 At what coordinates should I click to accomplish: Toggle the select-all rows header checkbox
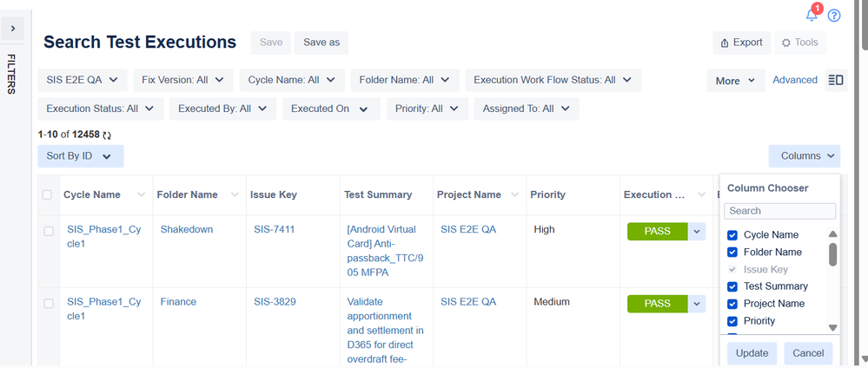[48, 195]
